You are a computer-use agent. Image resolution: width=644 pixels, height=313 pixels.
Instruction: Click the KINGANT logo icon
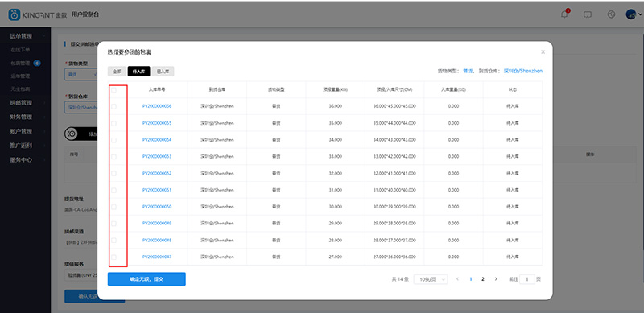[x=14, y=14]
